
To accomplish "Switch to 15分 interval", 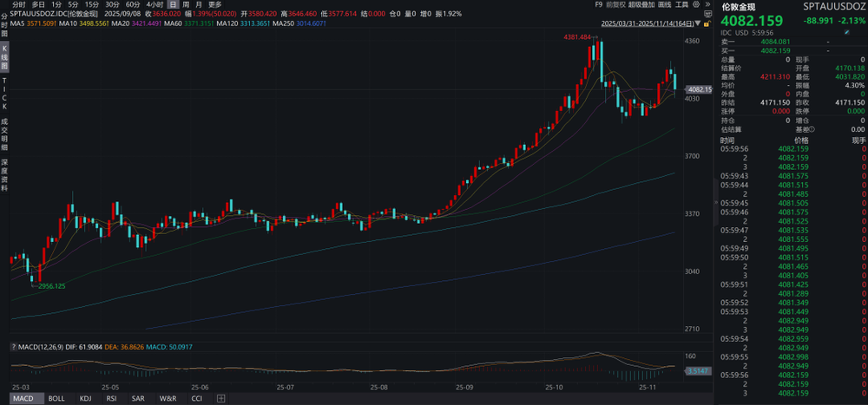I will pos(91,4).
